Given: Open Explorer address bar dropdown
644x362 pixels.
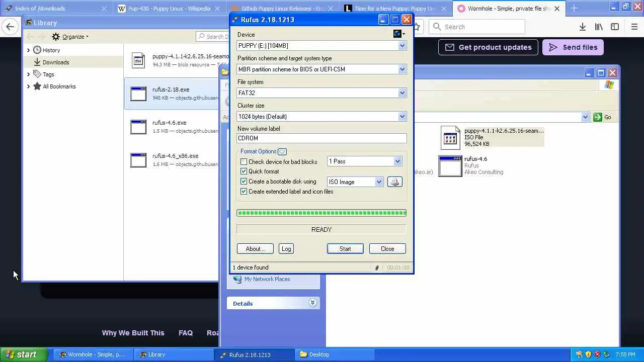Looking at the screenshot, I should 585,117.
